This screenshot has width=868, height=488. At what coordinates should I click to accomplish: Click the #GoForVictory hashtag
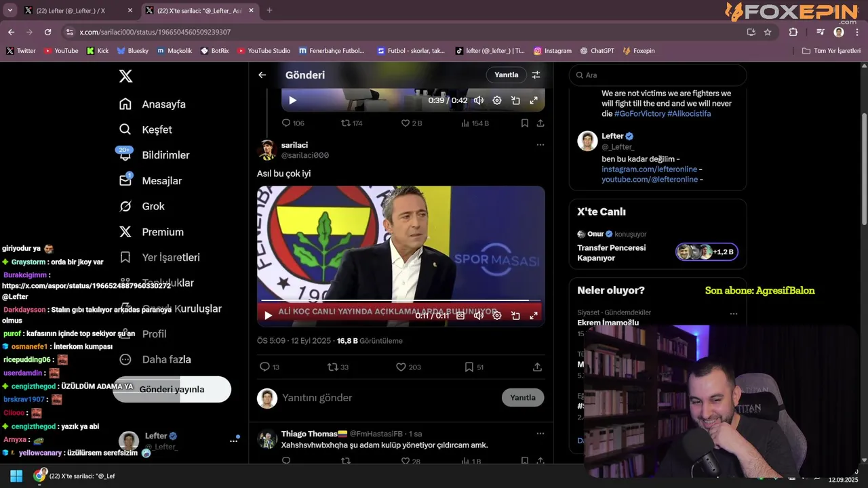[639, 114]
